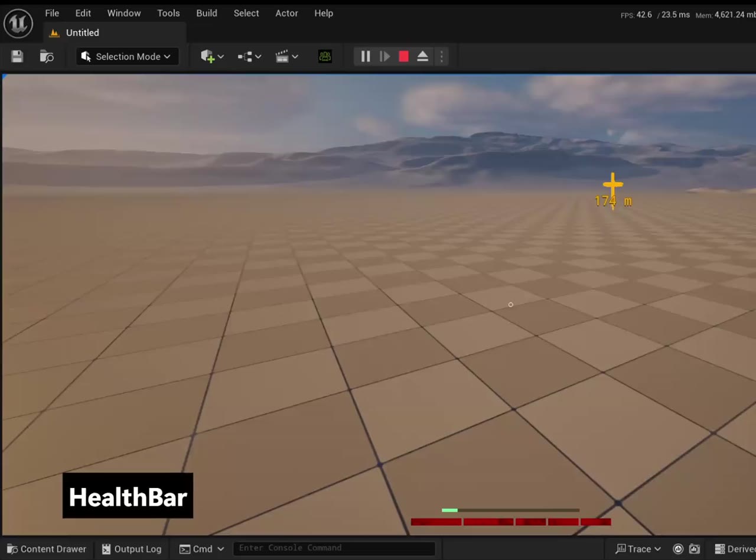Click the FPS 42.6 readout
756x560 pixels.
636,15
